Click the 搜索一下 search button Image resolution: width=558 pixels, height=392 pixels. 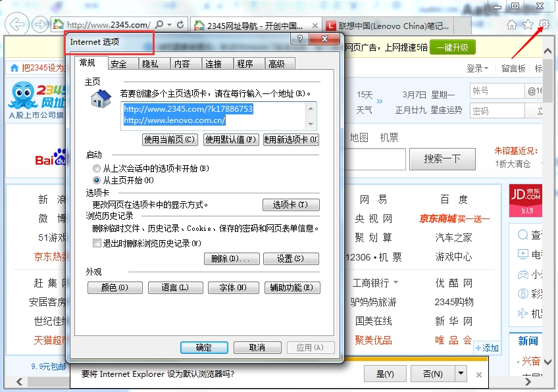[x=442, y=159]
